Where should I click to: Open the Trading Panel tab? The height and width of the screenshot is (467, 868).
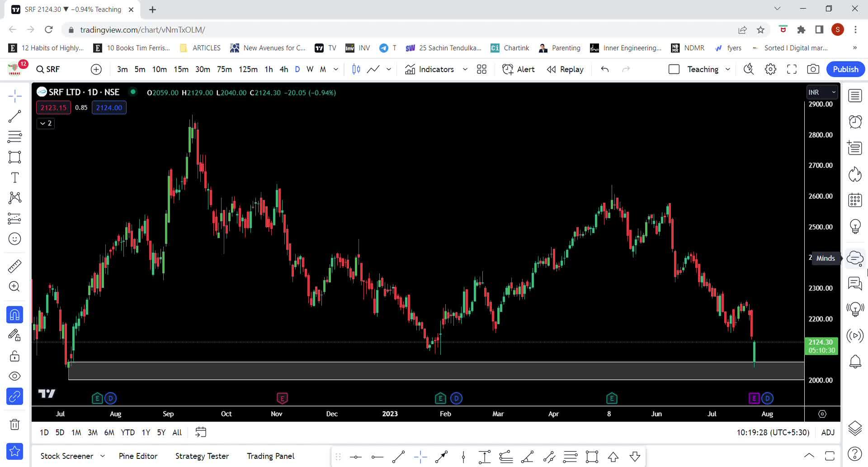(x=270, y=456)
